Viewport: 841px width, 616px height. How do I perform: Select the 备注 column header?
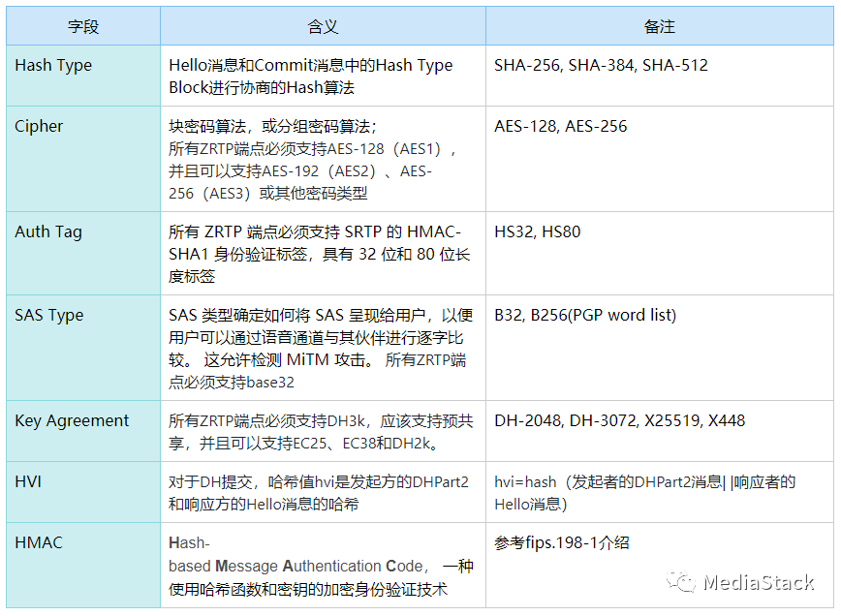pos(659,27)
